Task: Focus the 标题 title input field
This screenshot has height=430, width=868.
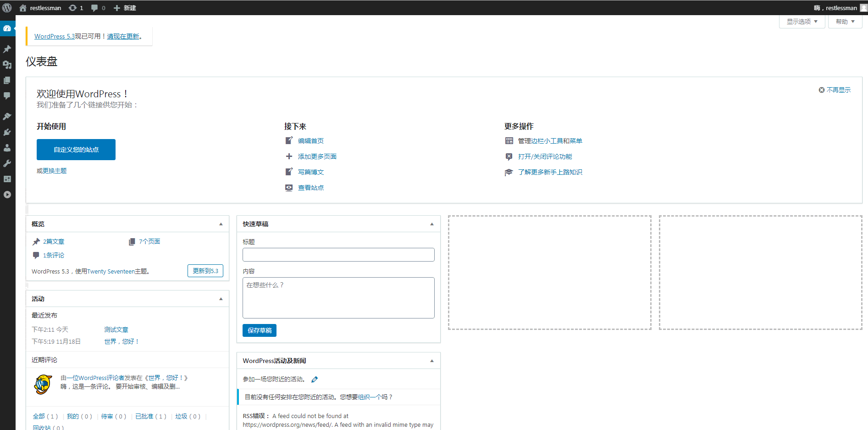Action: coord(338,255)
